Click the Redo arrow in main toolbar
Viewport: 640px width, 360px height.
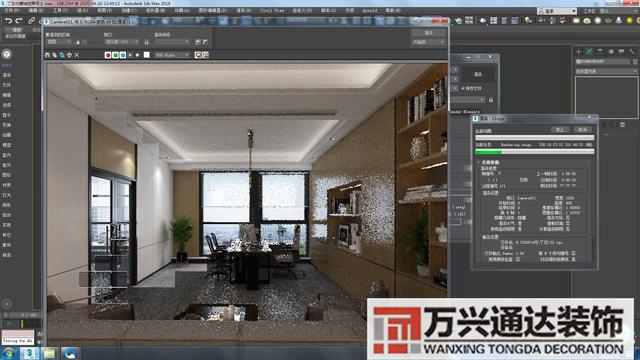[x=19, y=20]
